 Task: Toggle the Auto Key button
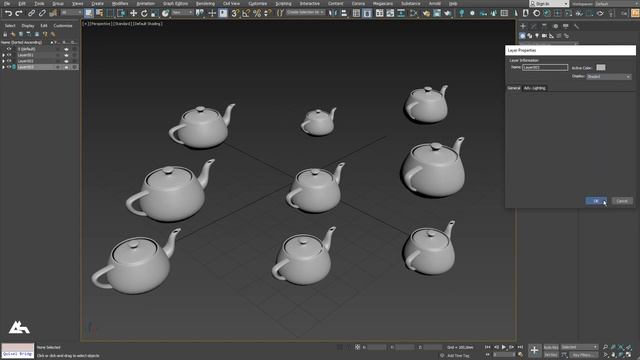pos(551,347)
